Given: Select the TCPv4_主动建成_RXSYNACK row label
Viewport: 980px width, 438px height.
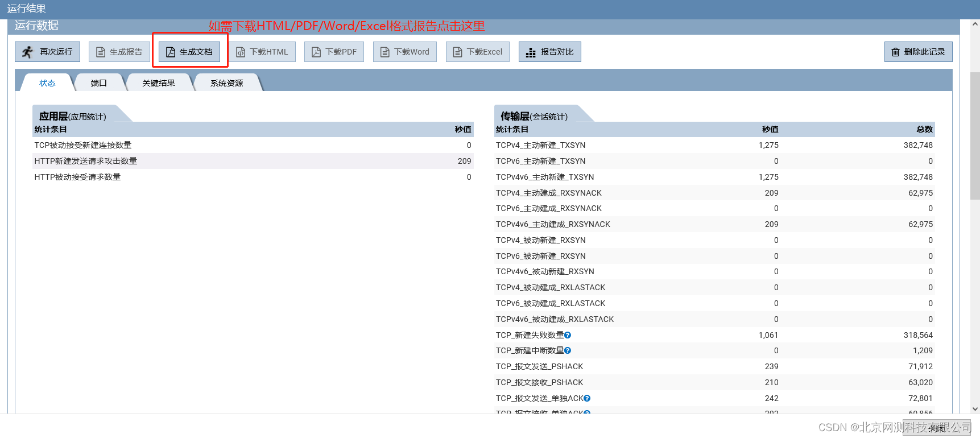Looking at the screenshot, I should click(x=549, y=193).
